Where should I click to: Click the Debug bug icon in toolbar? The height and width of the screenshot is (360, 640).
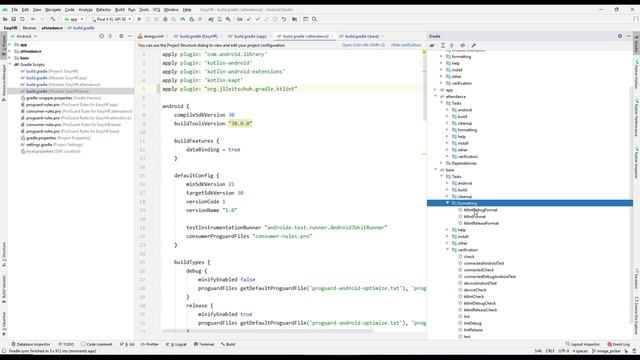165,19
